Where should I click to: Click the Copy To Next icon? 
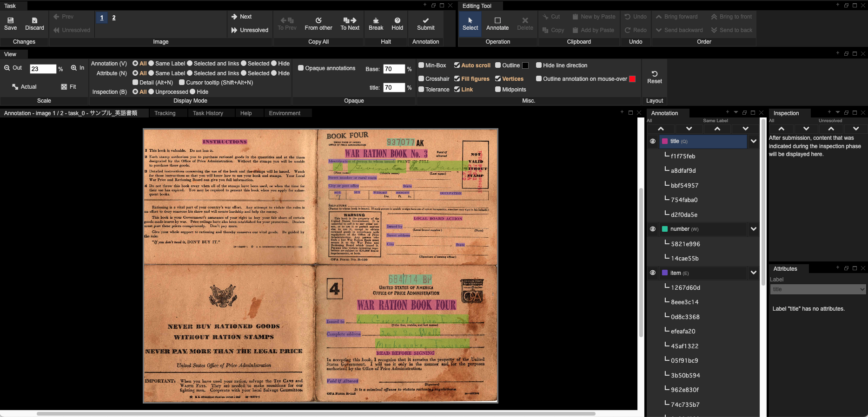[x=350, y=20]
